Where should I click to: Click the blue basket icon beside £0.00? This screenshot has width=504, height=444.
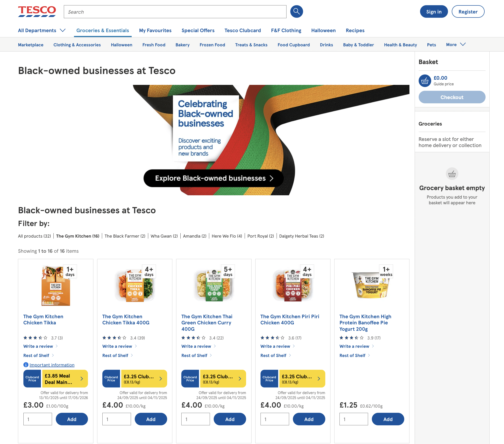coord(425,81)
